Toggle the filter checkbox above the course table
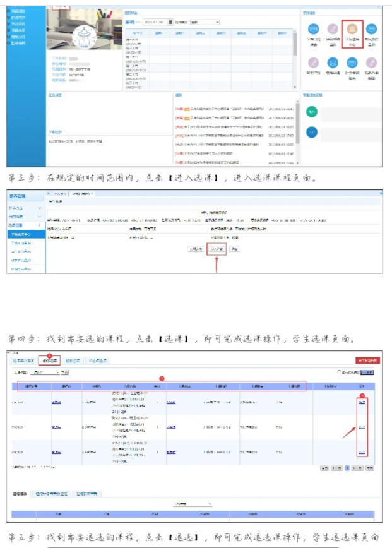The width and height of the screenshot is (392, 548). [339, 372]
